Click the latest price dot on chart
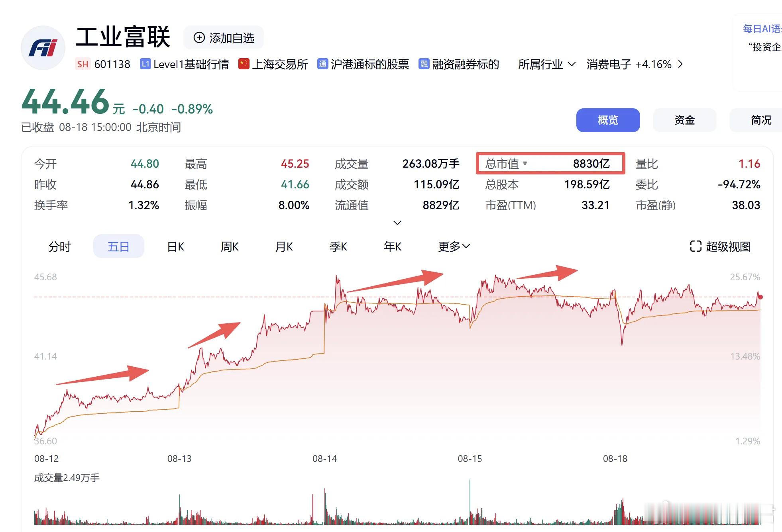Viewport: 782px width, 532px height. coord(760,297)
